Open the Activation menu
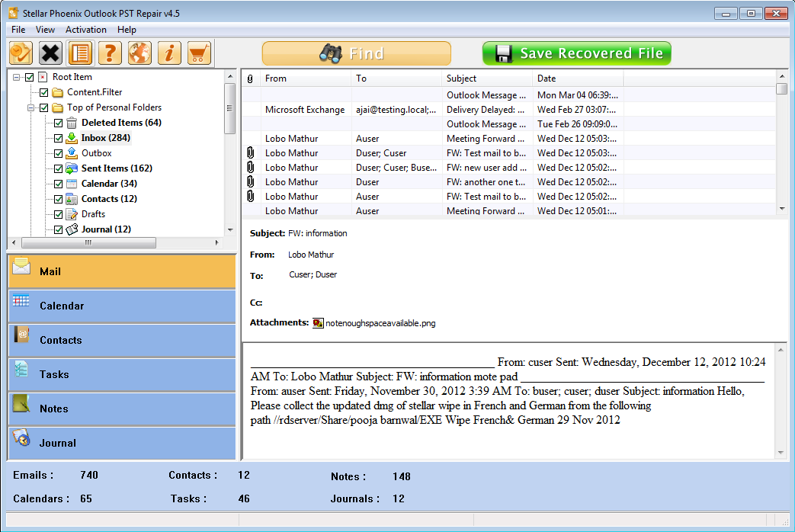 (86, 29)
